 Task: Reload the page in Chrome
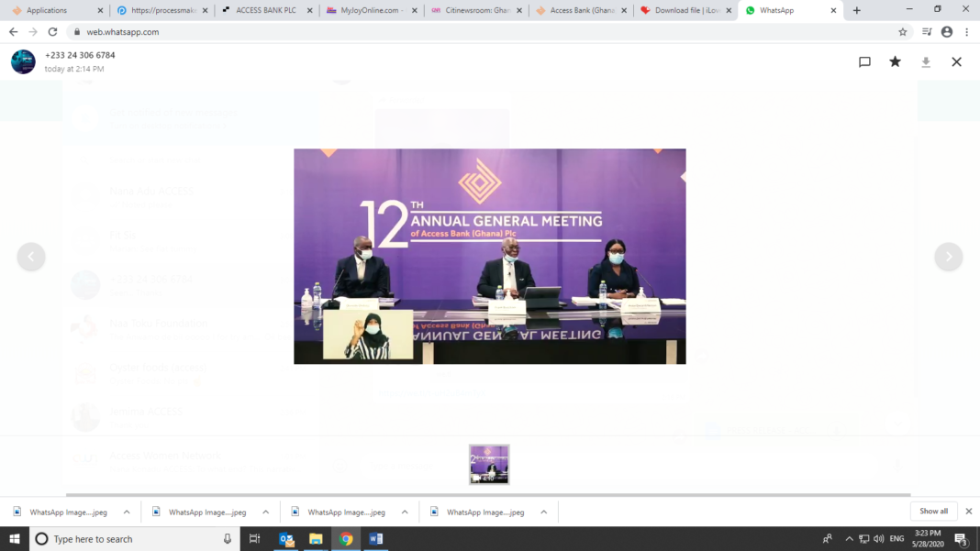tap(52, 32)
